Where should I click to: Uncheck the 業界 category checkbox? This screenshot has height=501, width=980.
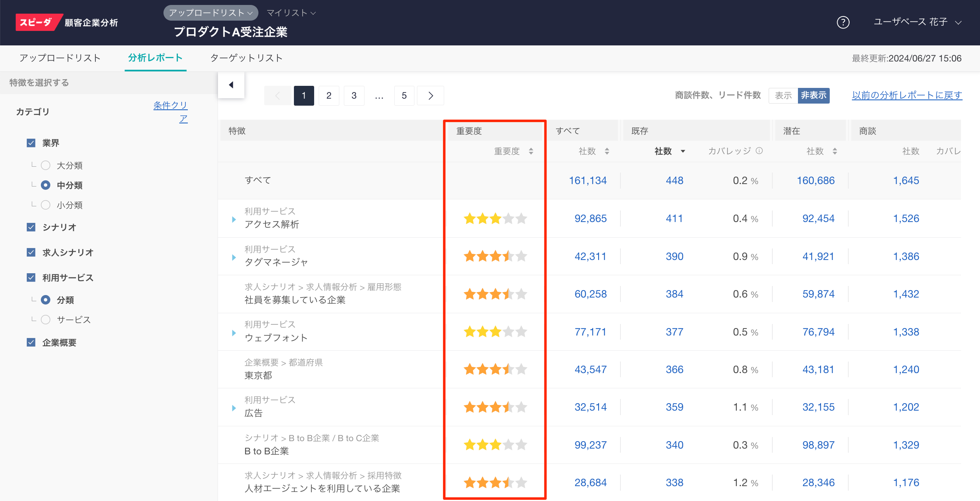31,143
